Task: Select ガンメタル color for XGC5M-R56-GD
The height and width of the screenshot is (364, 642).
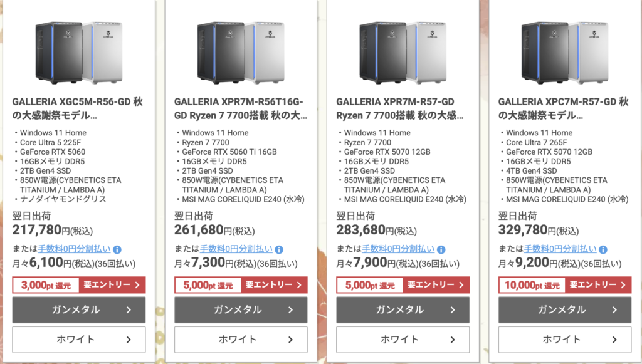Action: pyautogui.click(x=79, y=309)
